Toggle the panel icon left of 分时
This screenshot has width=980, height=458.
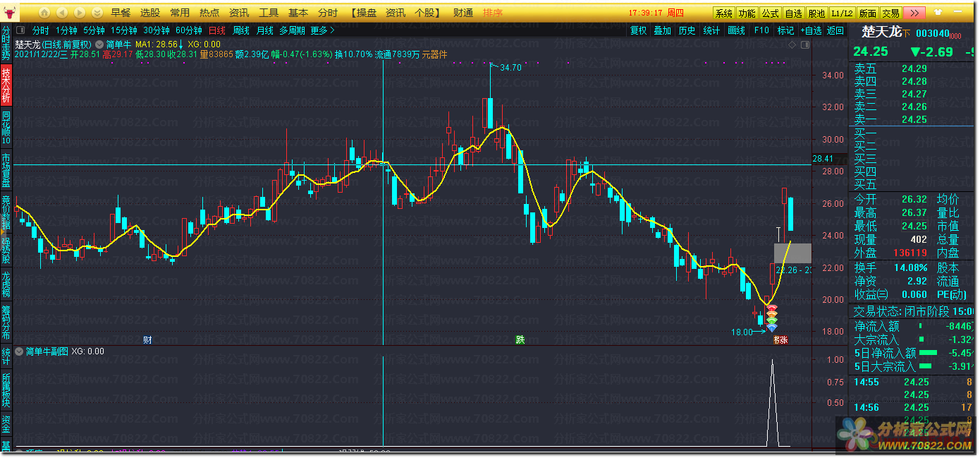click(22, 30)
